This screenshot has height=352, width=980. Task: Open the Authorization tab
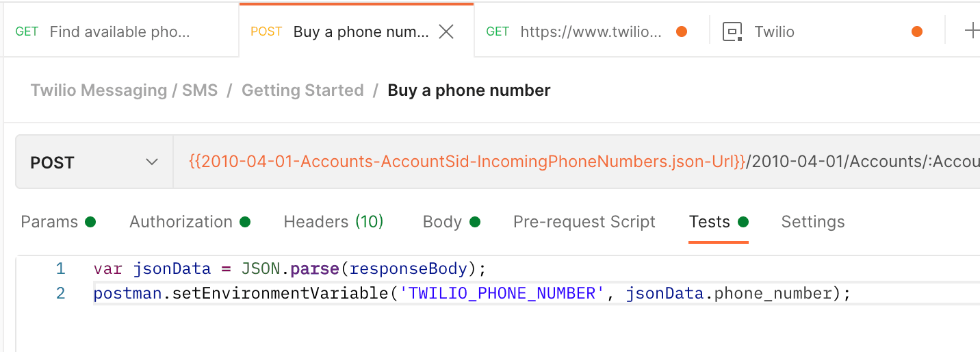[181, 222]
